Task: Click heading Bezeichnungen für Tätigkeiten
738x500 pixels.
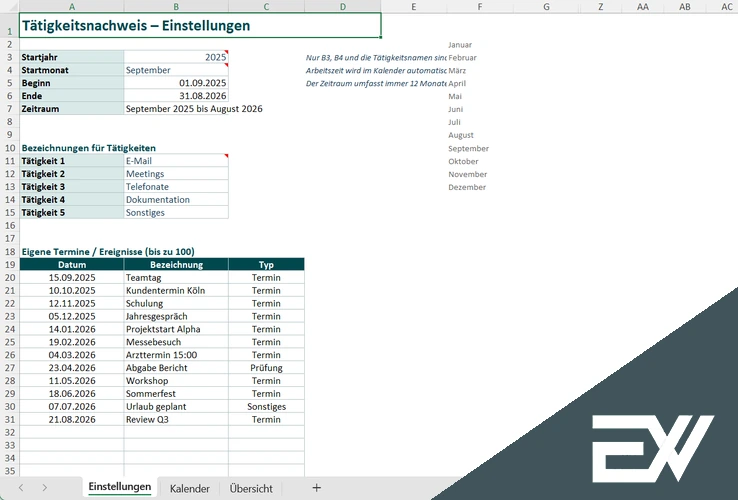Action: click(88, 148)
